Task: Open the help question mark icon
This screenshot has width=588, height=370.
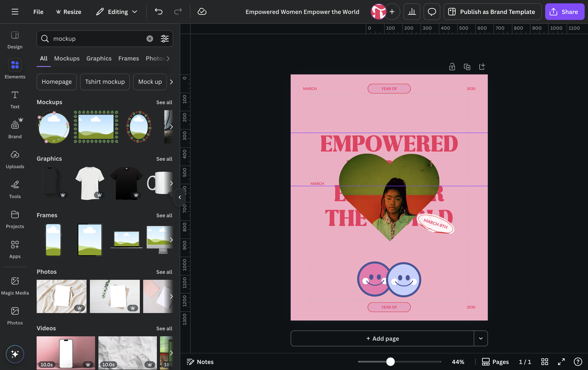Action: [578, 362]
